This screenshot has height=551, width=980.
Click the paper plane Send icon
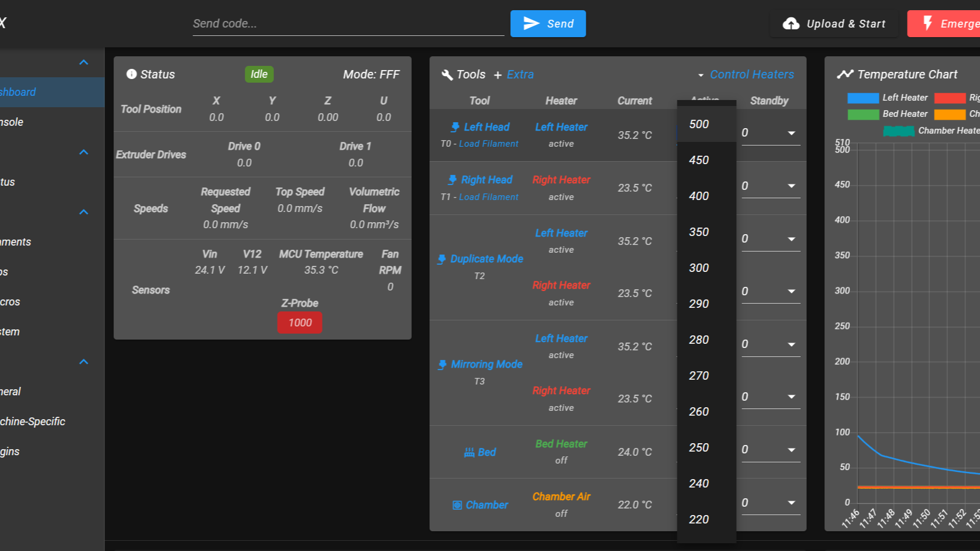(x=531, y=23)
